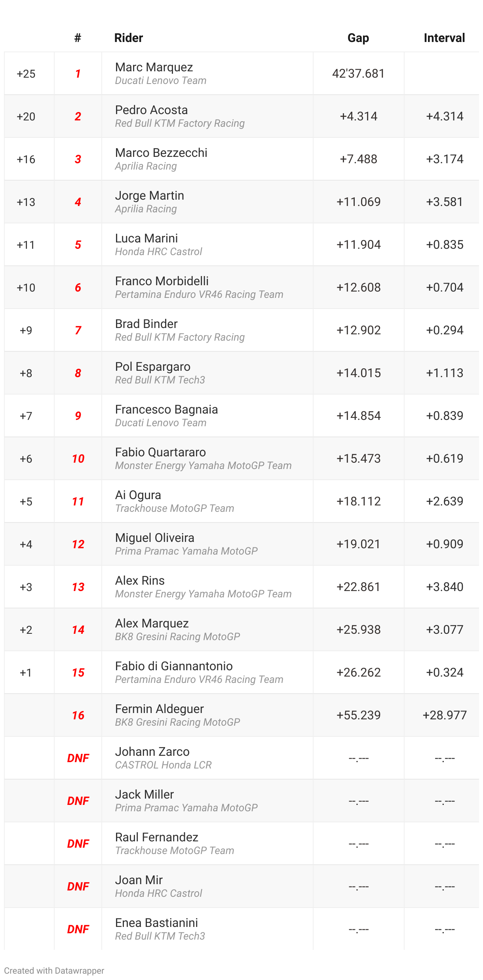Click Enea Bastianini's DNF status
This screenshot has width=483, height=980.
pos(78,929)
